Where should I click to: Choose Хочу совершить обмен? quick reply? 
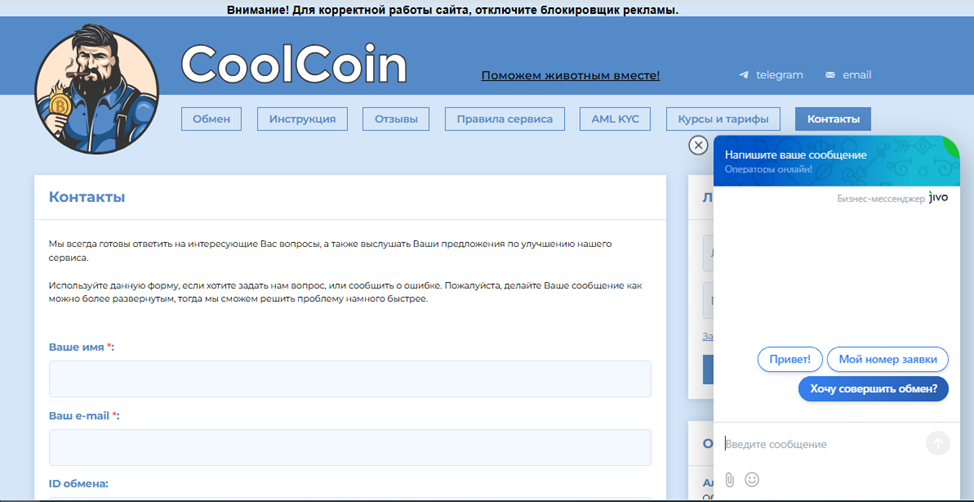pos(873,389)
